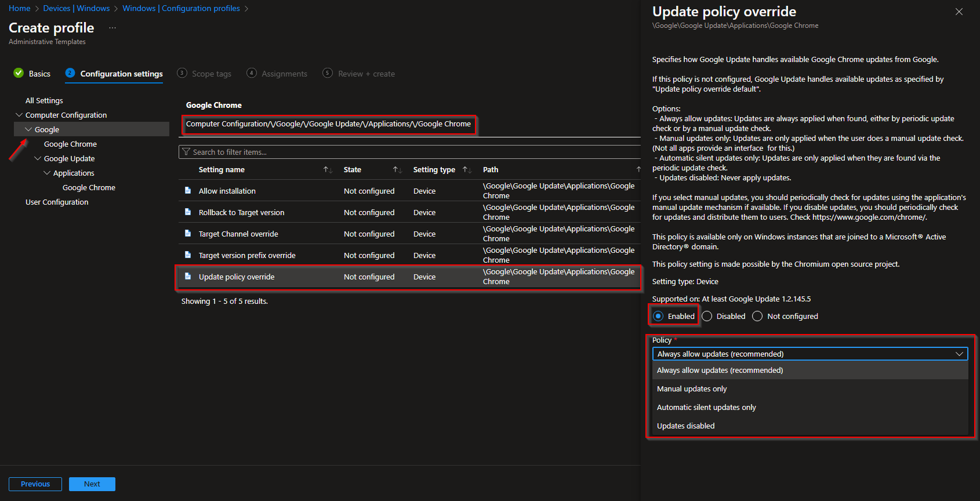Sort by Setting type column arrows
Screen dimensions: 980x501
pos(467,169)
